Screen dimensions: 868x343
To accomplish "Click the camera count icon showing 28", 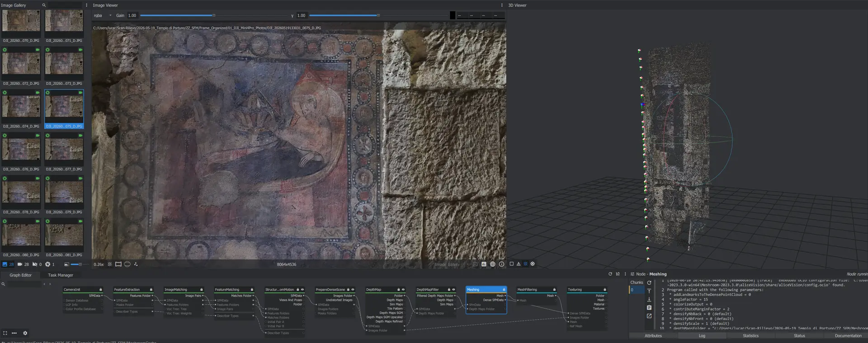I will point(20,264).
